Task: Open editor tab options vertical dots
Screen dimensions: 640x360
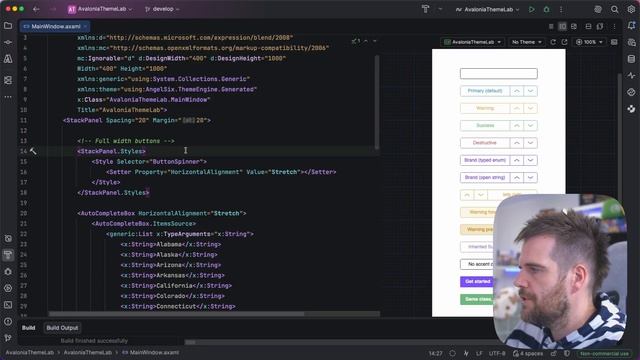Action: (x=614, y=27)
